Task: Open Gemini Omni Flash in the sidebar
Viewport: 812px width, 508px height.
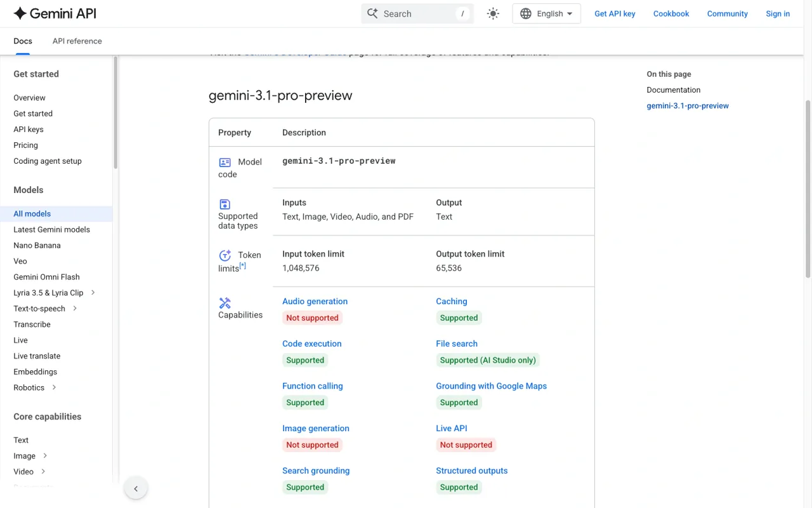Action: pyautogui.click(x=47, y=277)
